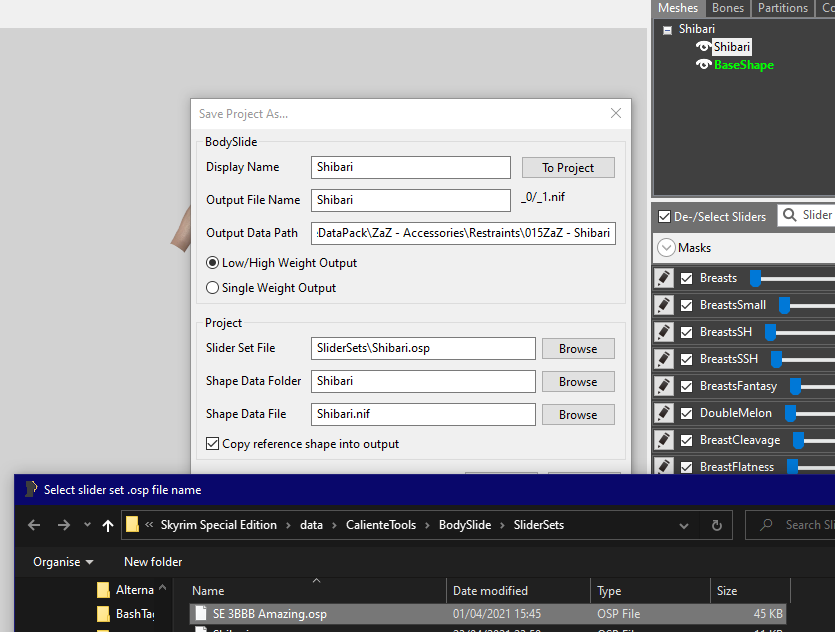Click the Up one level arrow
Viewport: 835px width, 632px height.
[108, 526]
